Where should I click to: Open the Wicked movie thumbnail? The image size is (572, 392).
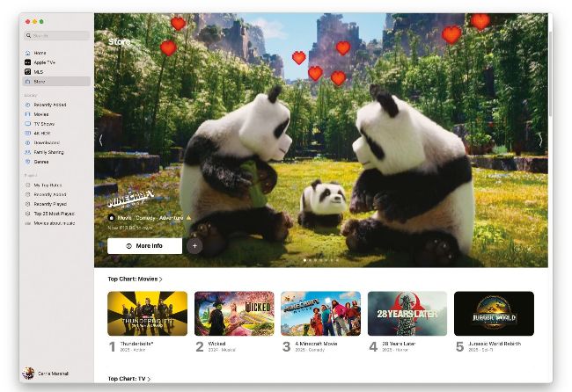pyautogui.click(x=234, y=314)
